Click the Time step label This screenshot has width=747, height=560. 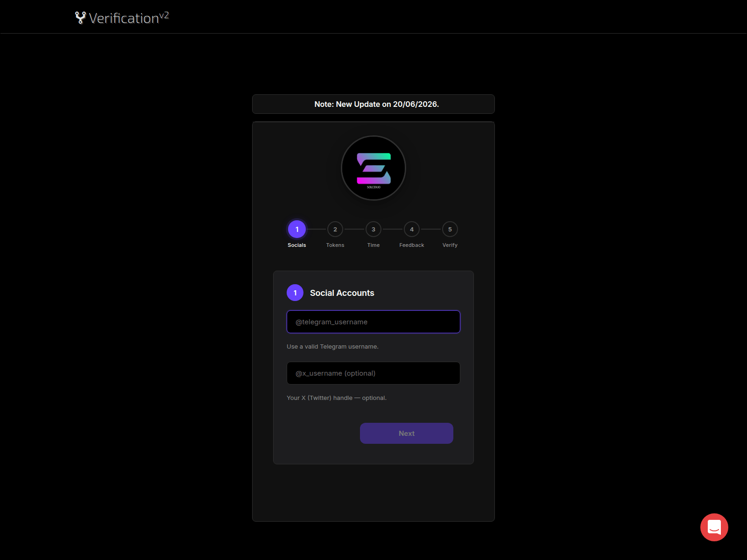click(x=373, y=245)
